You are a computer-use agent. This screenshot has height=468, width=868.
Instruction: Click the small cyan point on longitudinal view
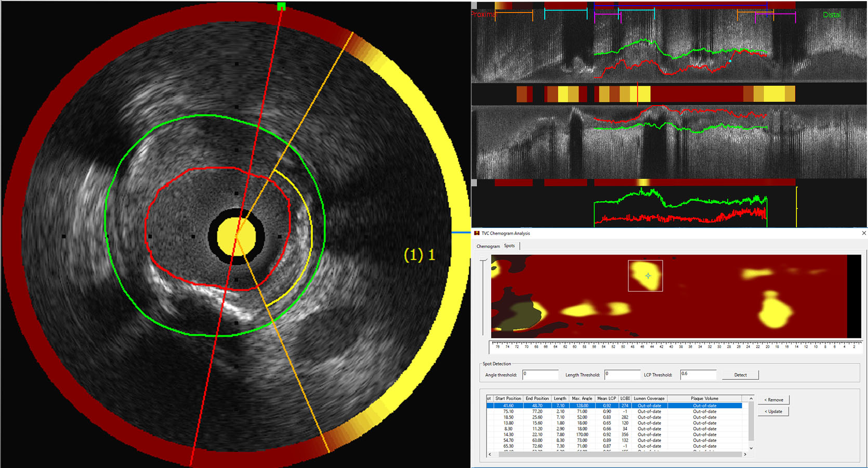coord(730,61)
